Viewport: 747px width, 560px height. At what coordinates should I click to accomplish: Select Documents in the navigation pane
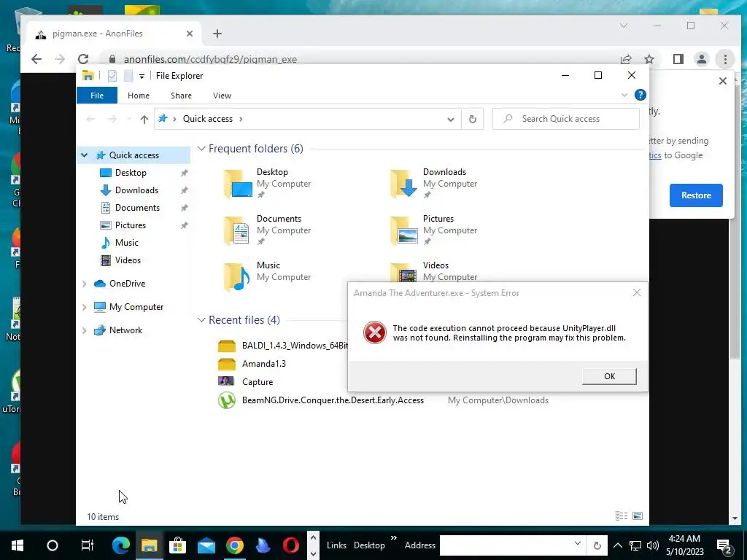136,208
